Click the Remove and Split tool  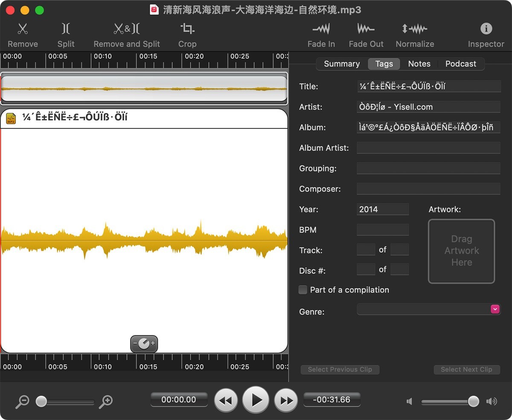click(x=126, y=34)
